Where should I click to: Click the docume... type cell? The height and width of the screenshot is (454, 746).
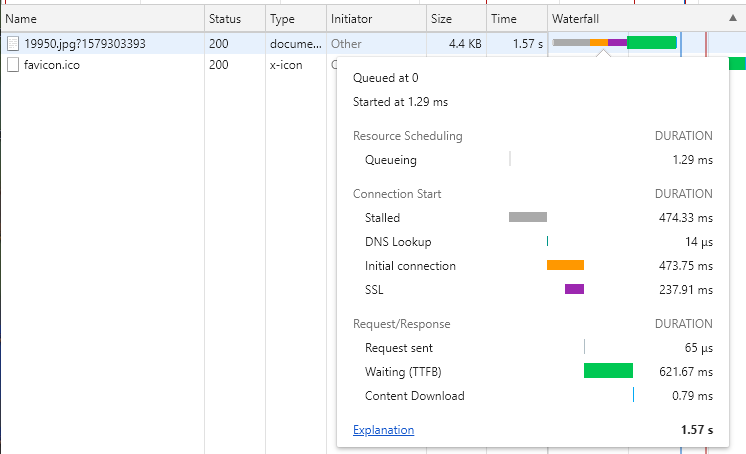pyautogui.click(x=295, y=44)
